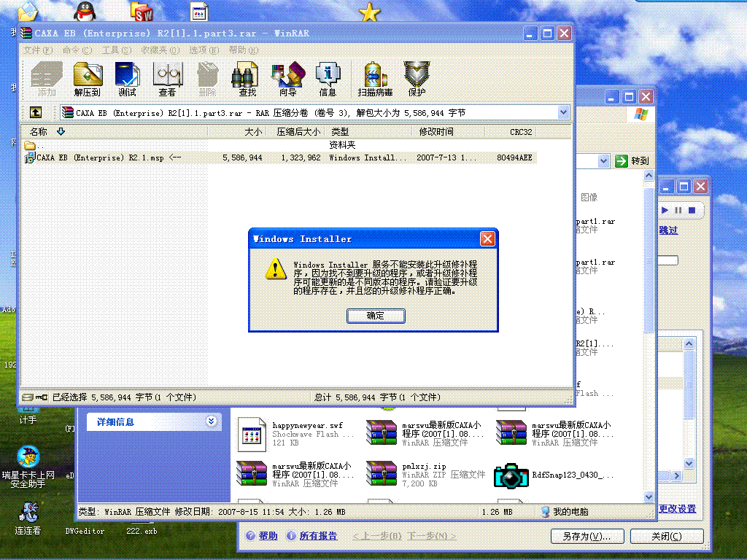The height and width of the screenshot is (560, 747).
Task: Click the pause button in background window
Action: pyautogui.click(x=678, y=210)
